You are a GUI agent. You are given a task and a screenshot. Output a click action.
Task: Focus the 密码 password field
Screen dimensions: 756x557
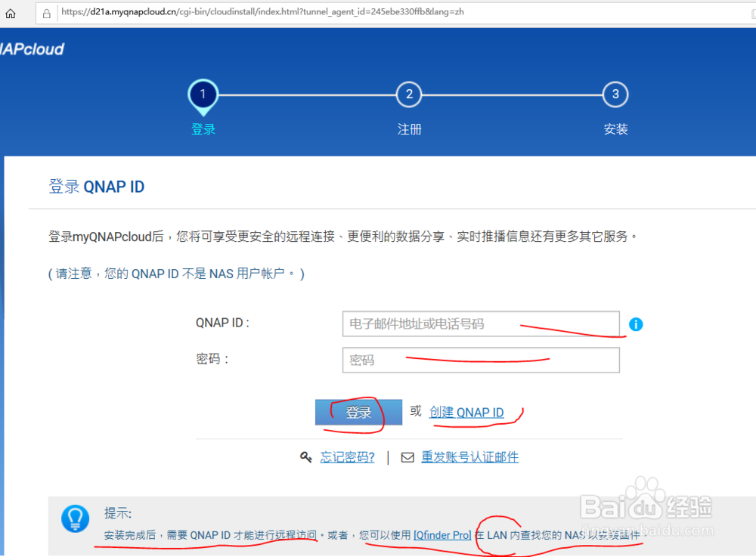point(481,360)
